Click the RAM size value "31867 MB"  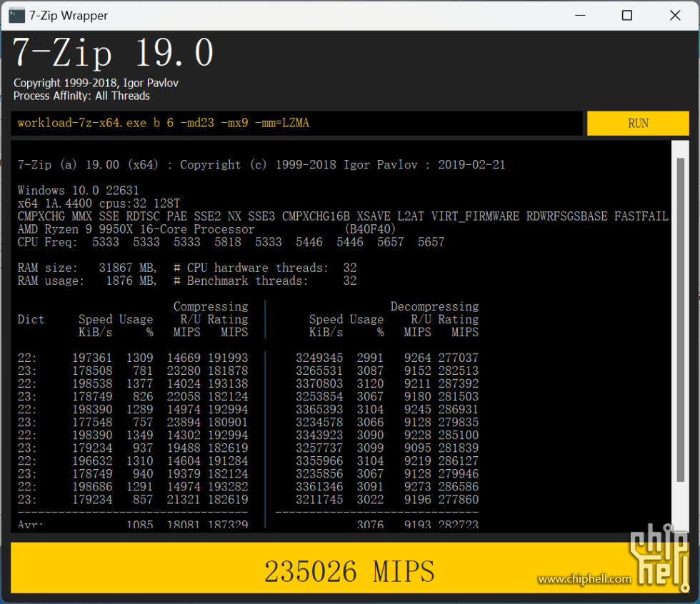point(127,268)
